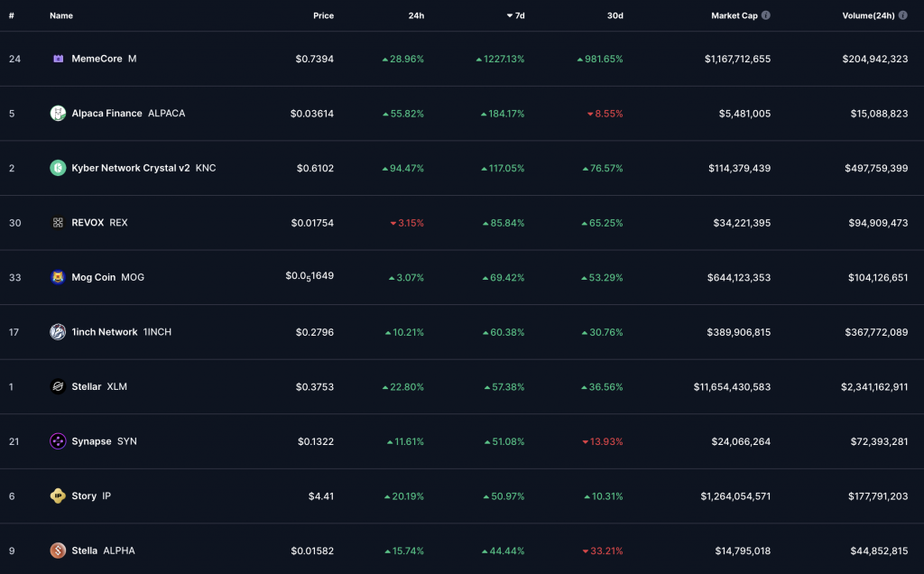Toggle sort on the 7d column header
The image size is (924, 574).
click(515, 15)
